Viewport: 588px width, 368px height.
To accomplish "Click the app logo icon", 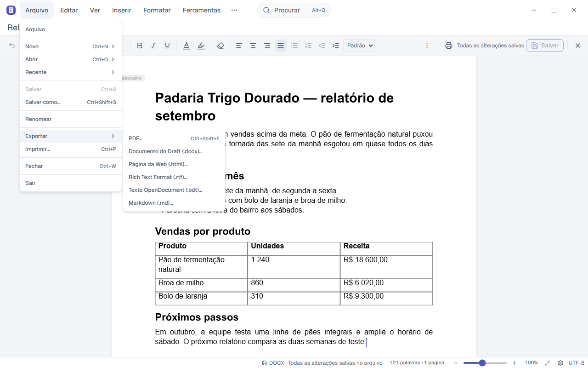I will tap(11, 10).
